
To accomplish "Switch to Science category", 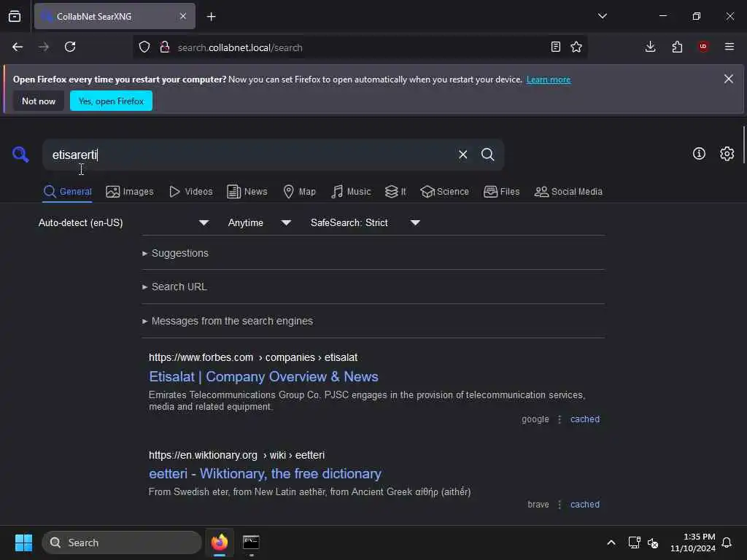I will [444, 192].
